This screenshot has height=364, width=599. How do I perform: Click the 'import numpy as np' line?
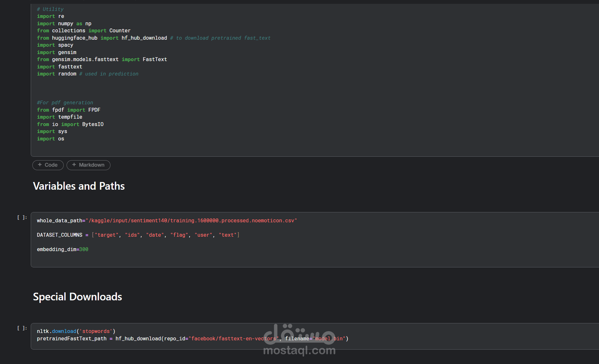point(64,24)
